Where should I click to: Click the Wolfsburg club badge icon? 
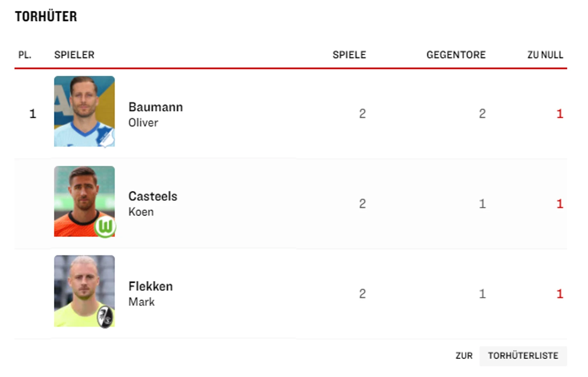tap(105, 227)
